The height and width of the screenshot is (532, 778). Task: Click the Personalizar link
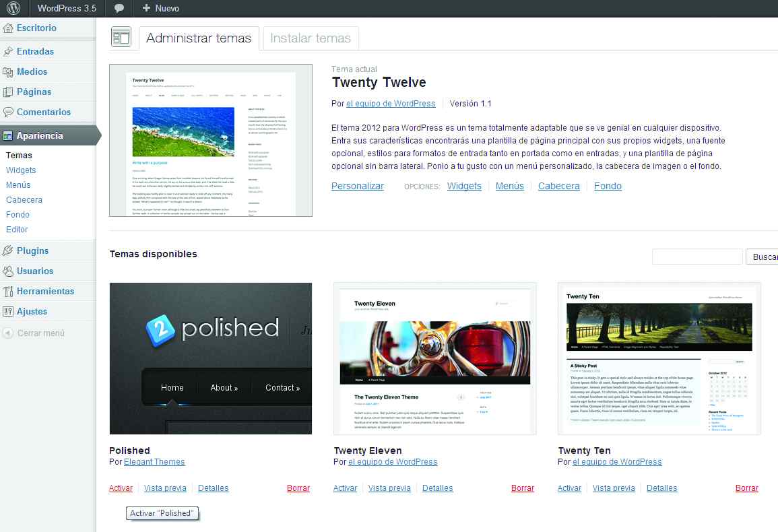tap(358, 186)
